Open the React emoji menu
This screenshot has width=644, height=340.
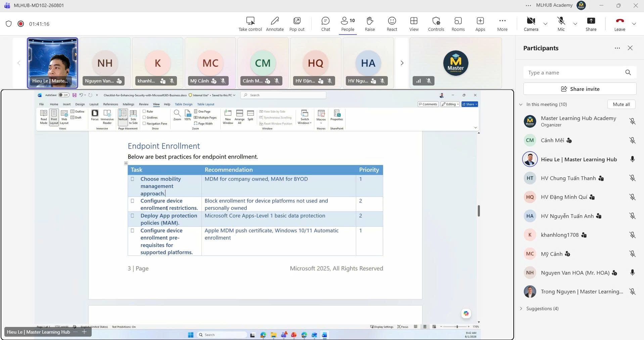pyautogui.click(x=392, y=24)
